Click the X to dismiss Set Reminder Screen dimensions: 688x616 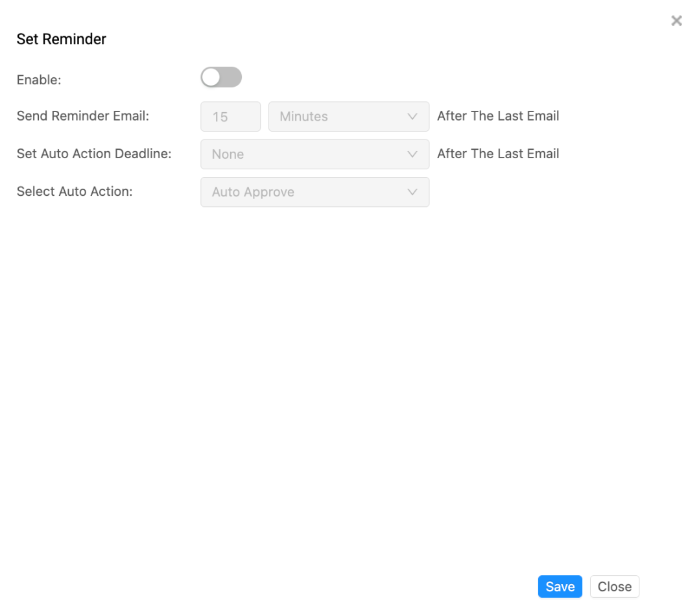coord(676,20)
